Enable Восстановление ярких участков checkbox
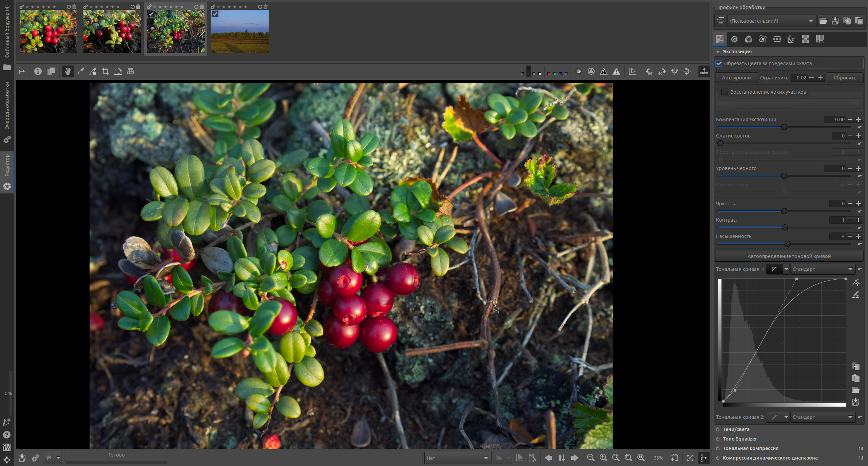Image resolution: width=868 pixels, height=466 pixels. coord(725,92)
